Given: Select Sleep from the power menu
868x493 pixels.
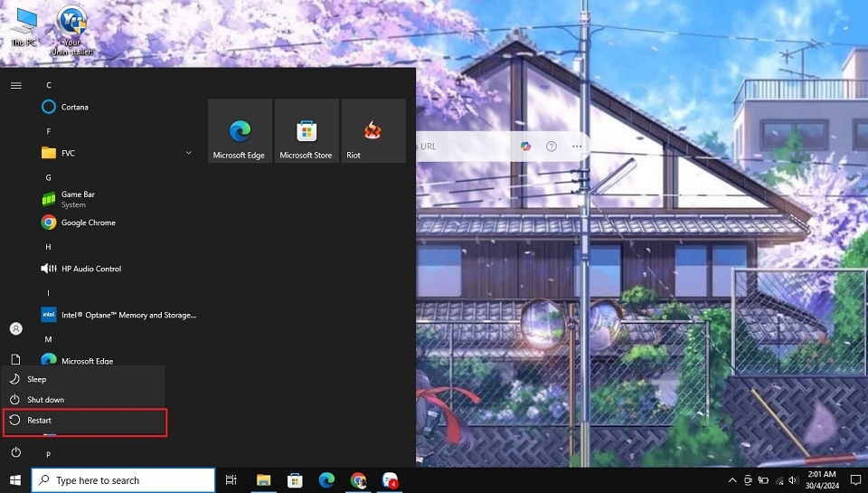Looking at the screenshot, I should pos(84,379).
